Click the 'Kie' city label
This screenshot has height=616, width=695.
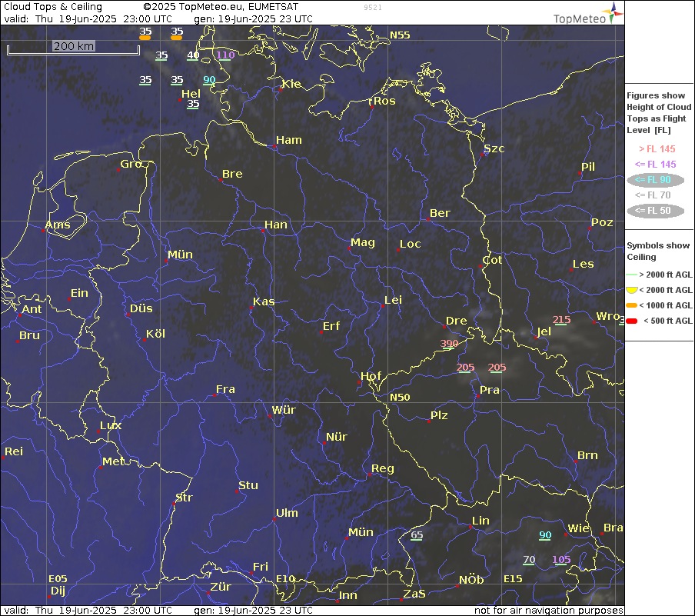click(x=291, y=84)
